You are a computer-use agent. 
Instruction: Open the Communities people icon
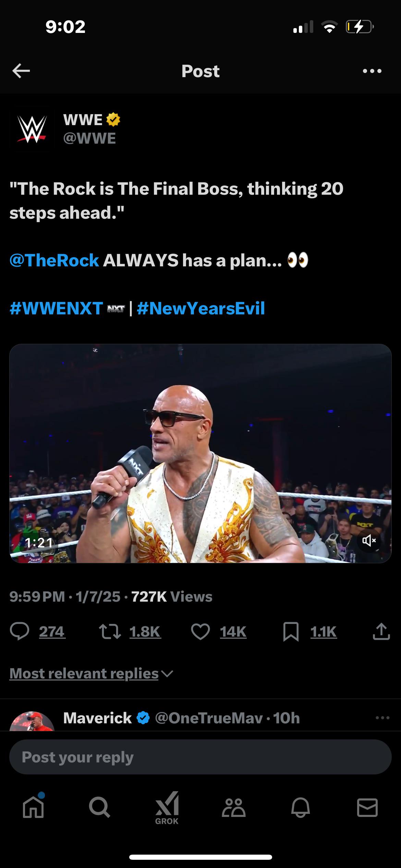pyautogui.click(x=234, y=808)
